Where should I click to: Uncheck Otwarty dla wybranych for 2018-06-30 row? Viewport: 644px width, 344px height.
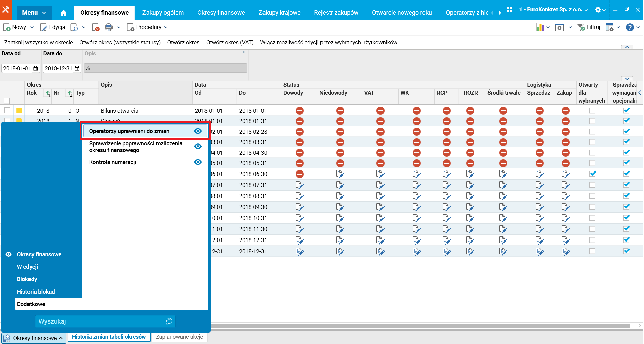(x=592, y=174)
